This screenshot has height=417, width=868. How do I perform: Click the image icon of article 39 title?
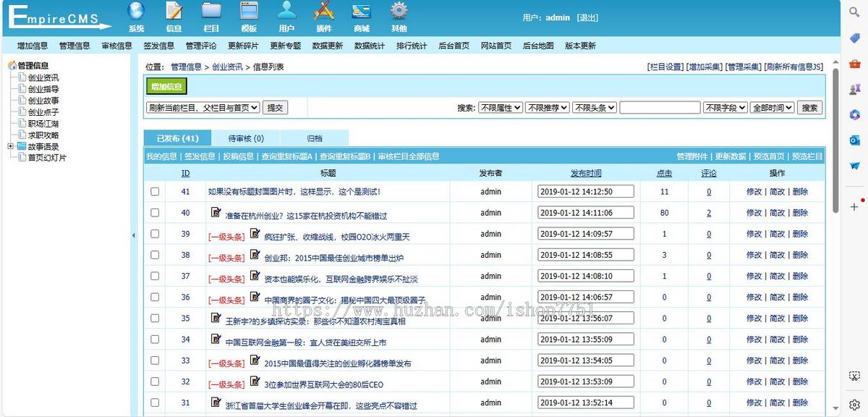(255, 233)
